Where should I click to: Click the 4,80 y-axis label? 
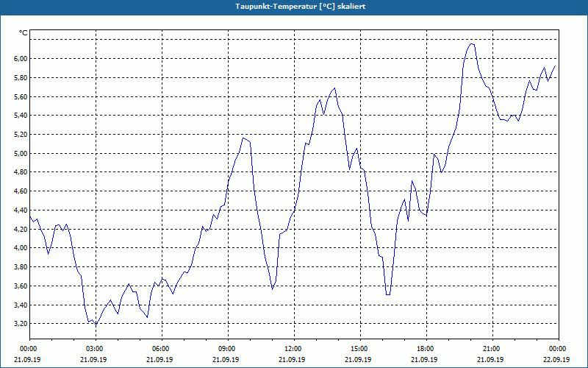pos(21,172)
